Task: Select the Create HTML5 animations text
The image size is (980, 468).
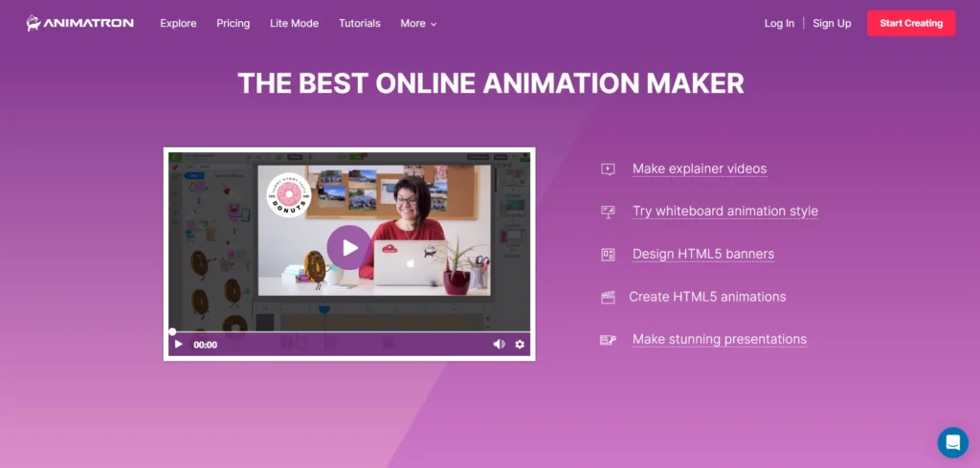Action: click(x=707, y=297)
